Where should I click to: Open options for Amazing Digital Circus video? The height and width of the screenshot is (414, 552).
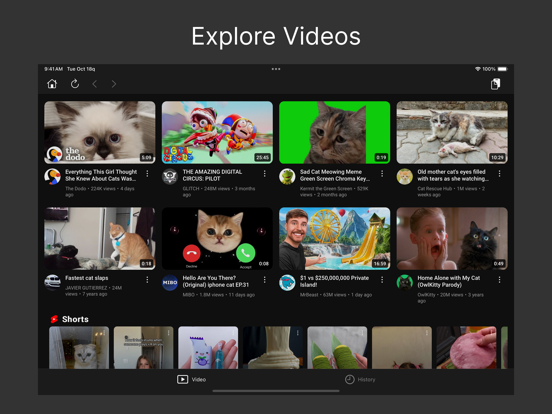click(x=264, y=174)
